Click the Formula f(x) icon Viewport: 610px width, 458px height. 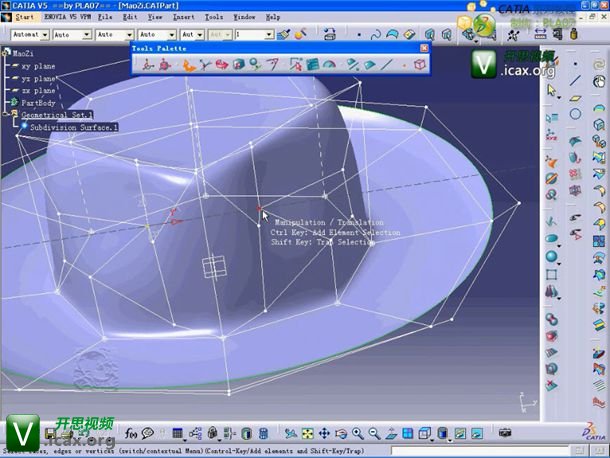tap(131, 433)
